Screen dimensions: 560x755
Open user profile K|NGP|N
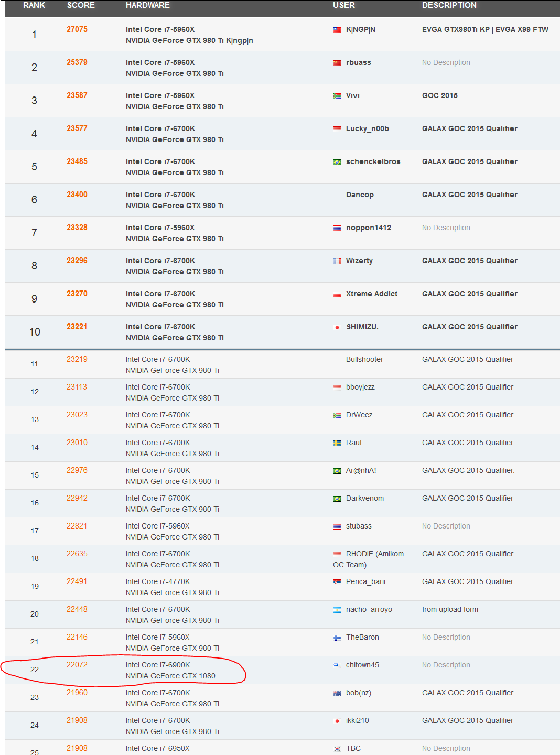[x=361, y=30]
